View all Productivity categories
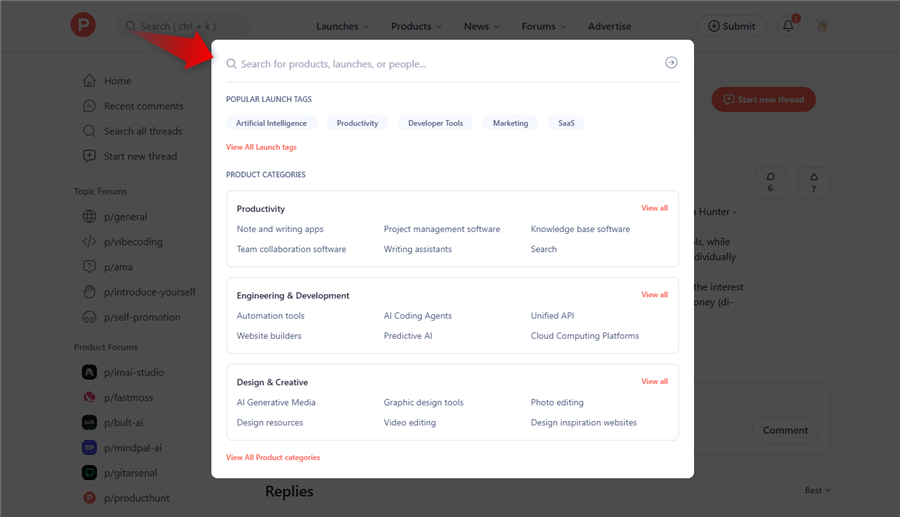Screen dimensions: 900x517 pyautogui.click(x=654, y=208)
